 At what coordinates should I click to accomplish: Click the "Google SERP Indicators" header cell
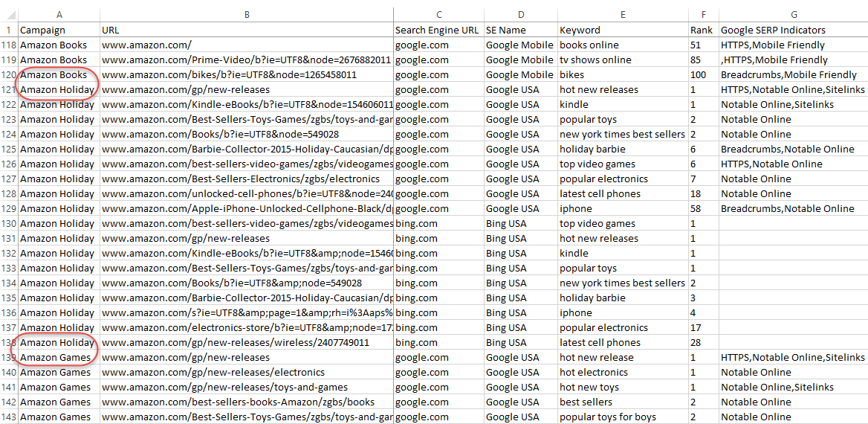coord(793,30)
